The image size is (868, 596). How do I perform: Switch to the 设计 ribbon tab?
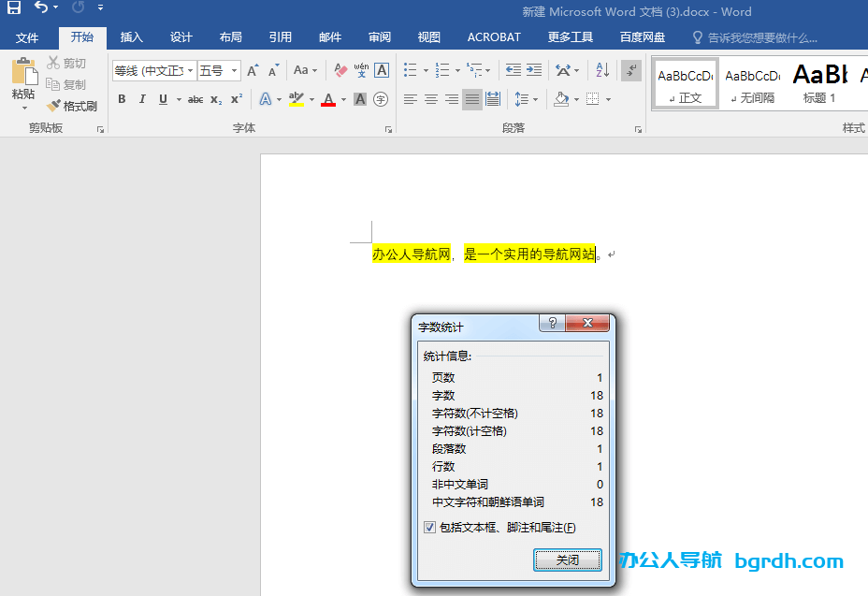[x=181, y=37]
